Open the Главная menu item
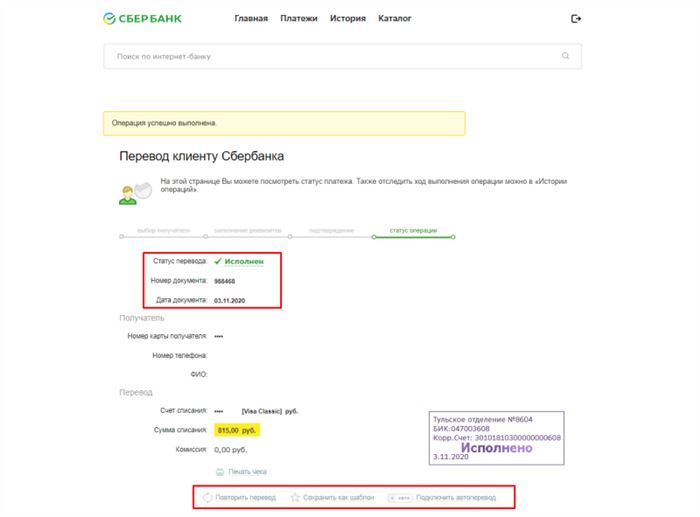The width and height of the screenshot is (700, 517). point(251,18)
